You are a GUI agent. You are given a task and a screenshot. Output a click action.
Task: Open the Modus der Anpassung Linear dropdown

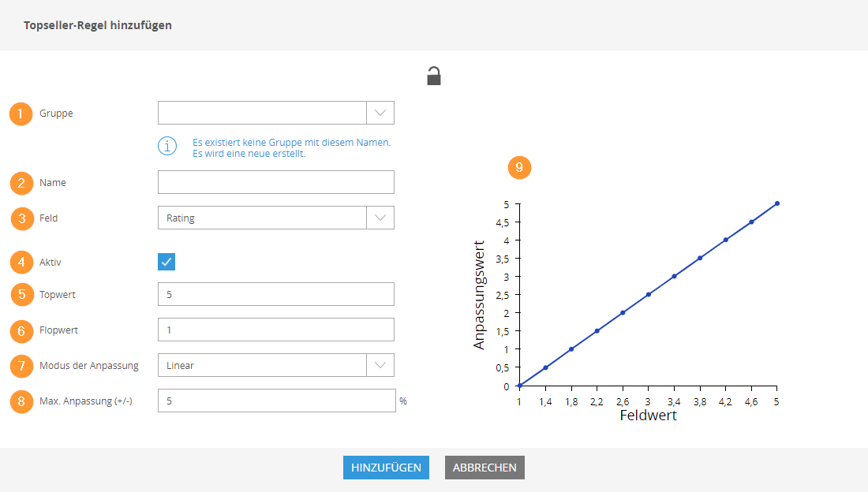pos(380,365)
